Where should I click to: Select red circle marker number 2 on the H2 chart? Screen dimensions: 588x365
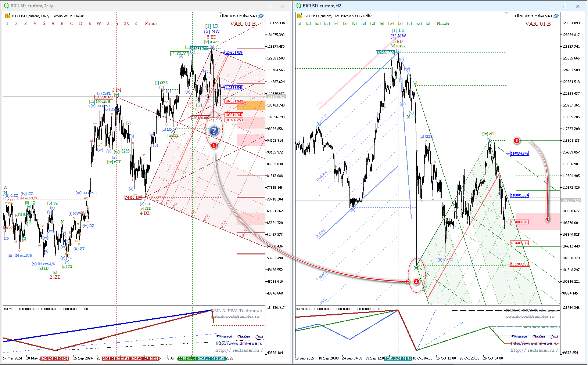point(416,282)
